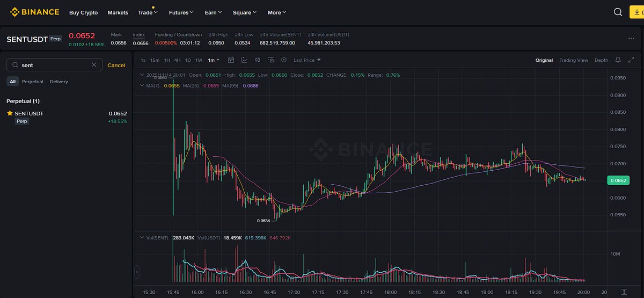Image resolution: width=644 pixels, height=298 pixels.
Task: Click the hexagon chart preferences icon
Action: pos(283,60)
